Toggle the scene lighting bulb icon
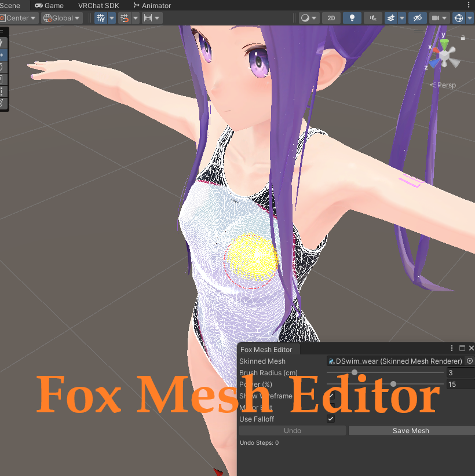 click(x=352, y=18)
